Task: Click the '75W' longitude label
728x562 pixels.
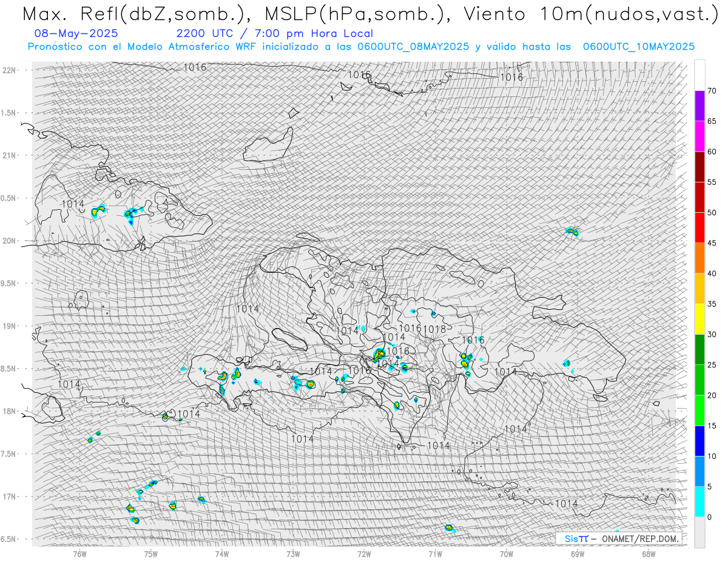Action: 151,554
